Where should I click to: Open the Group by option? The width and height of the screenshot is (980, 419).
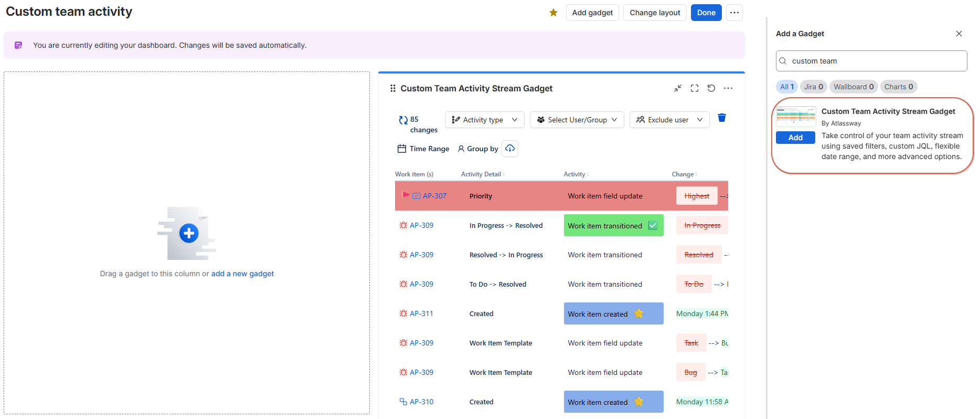(478, 149)
